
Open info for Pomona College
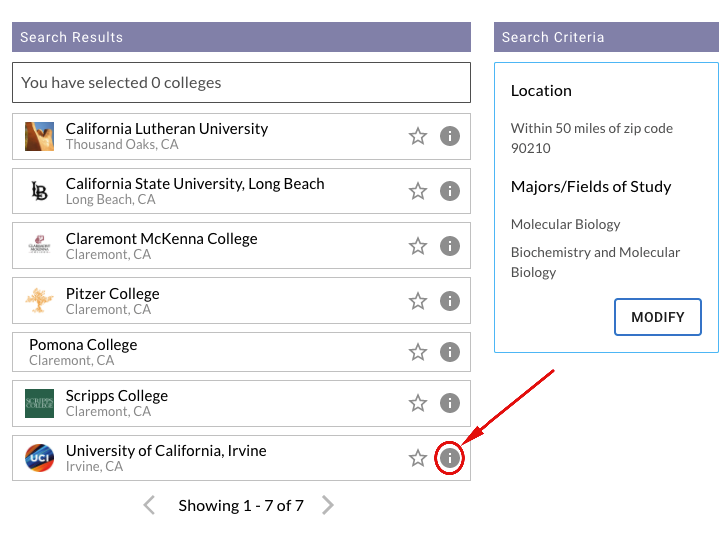click(449, 352)
